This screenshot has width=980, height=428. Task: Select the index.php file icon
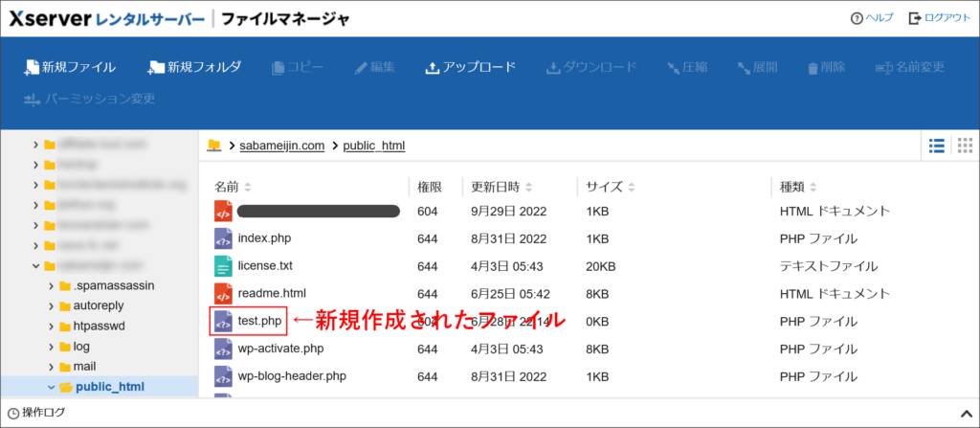[x=223, y=238]
